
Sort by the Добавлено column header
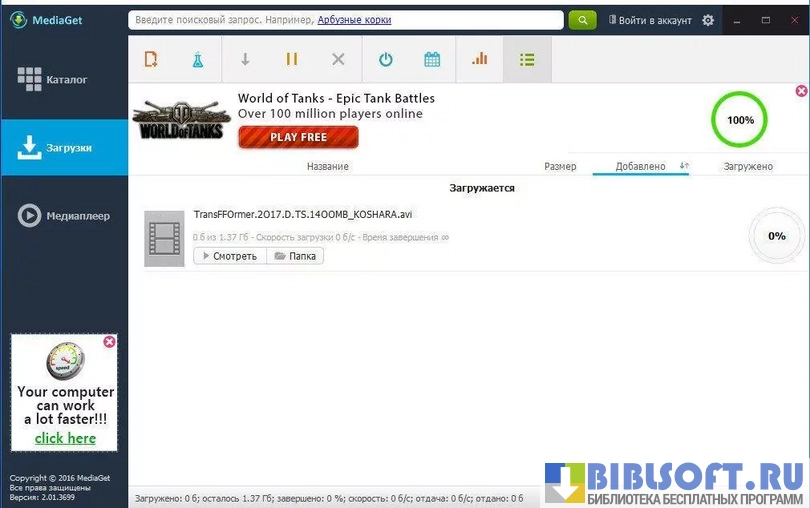tap(640, 166)
